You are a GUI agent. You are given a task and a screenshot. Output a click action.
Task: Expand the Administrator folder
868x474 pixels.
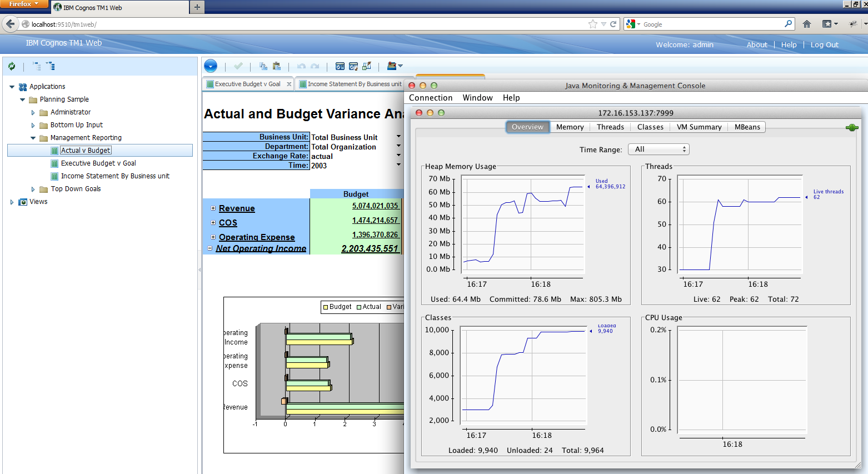coord(33,112)
